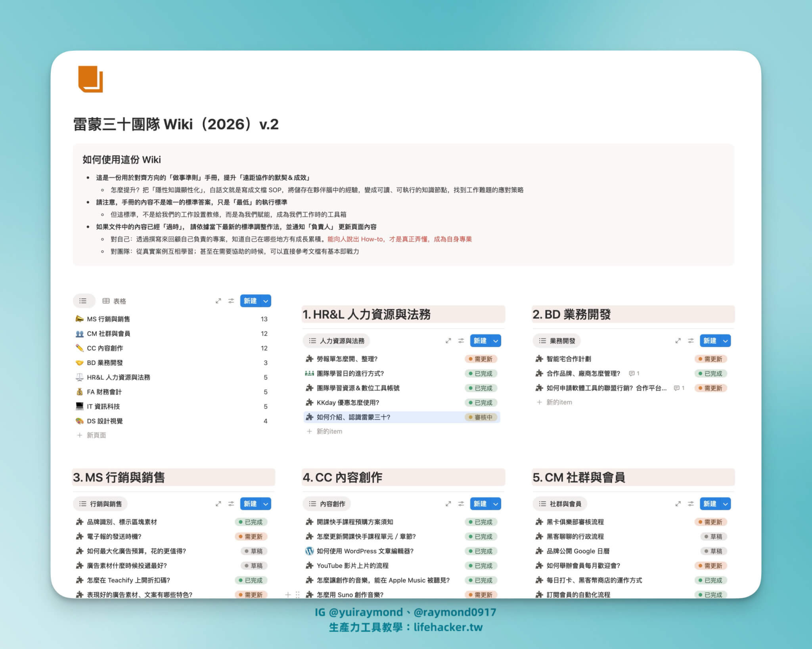Expand the 社群與會員 database to full page
The width and height of the screenshot is (812, 649).
(678, 504)
